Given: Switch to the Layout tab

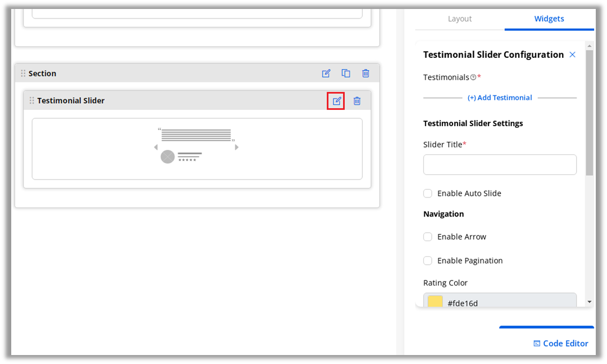Looking at the screenshot, I should [x=459, y=19].
